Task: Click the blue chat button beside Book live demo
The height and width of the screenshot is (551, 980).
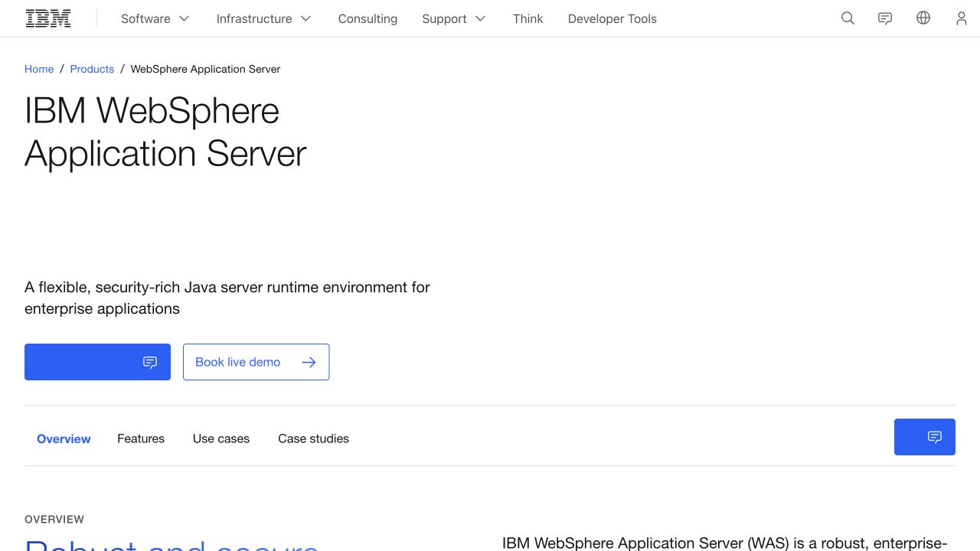Action: point(97,362)
